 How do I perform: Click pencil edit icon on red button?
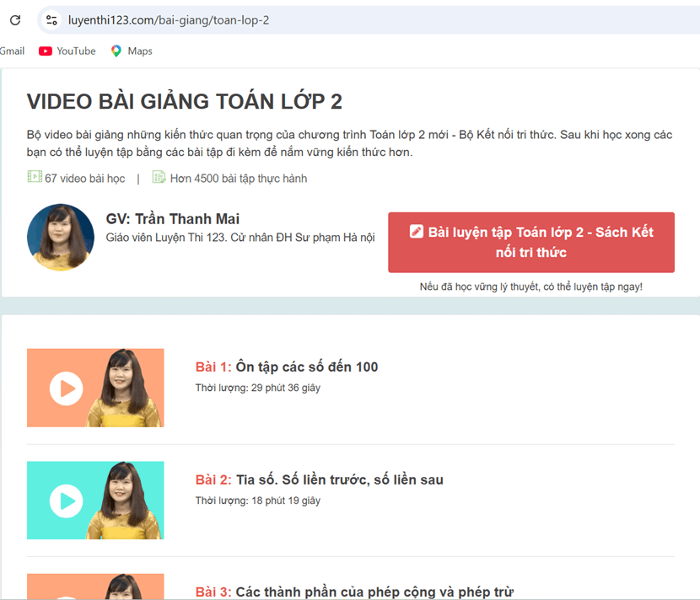416,231
